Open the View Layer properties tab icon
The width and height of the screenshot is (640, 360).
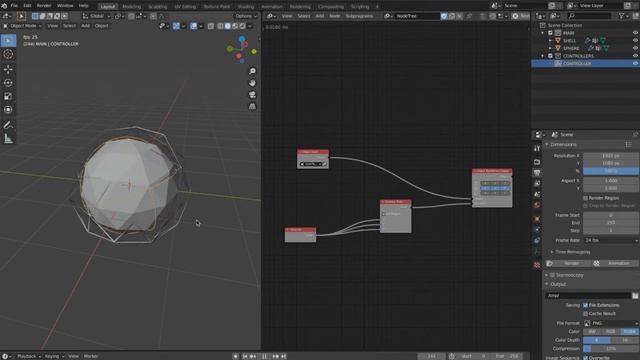(x=537, y=184)
